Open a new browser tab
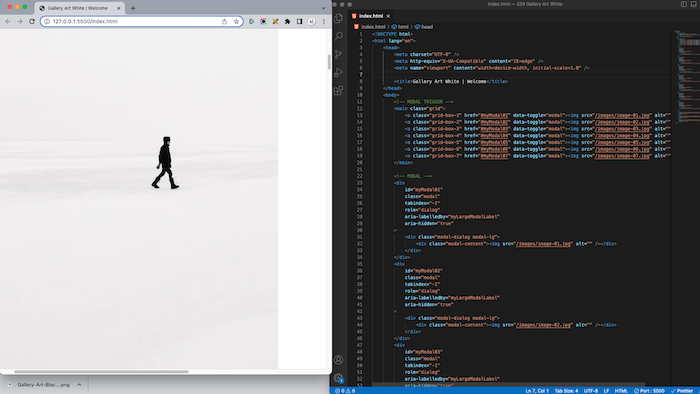 (133, 8)
